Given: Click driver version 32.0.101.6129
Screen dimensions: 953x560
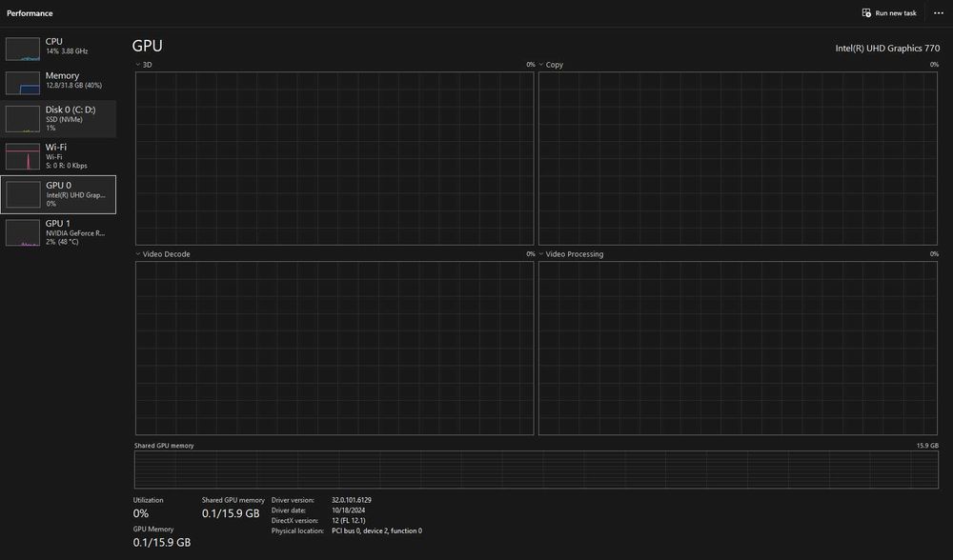Looking at the screenshot, I should [x=352, y=500].
